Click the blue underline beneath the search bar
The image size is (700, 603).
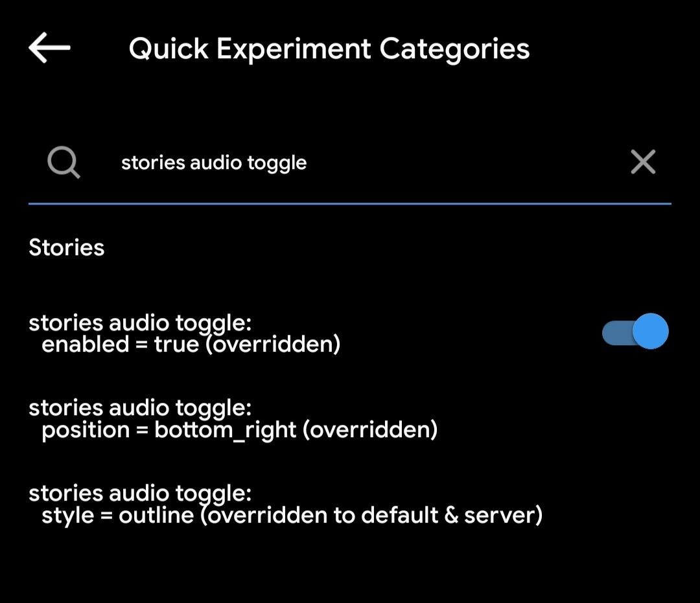350,203
